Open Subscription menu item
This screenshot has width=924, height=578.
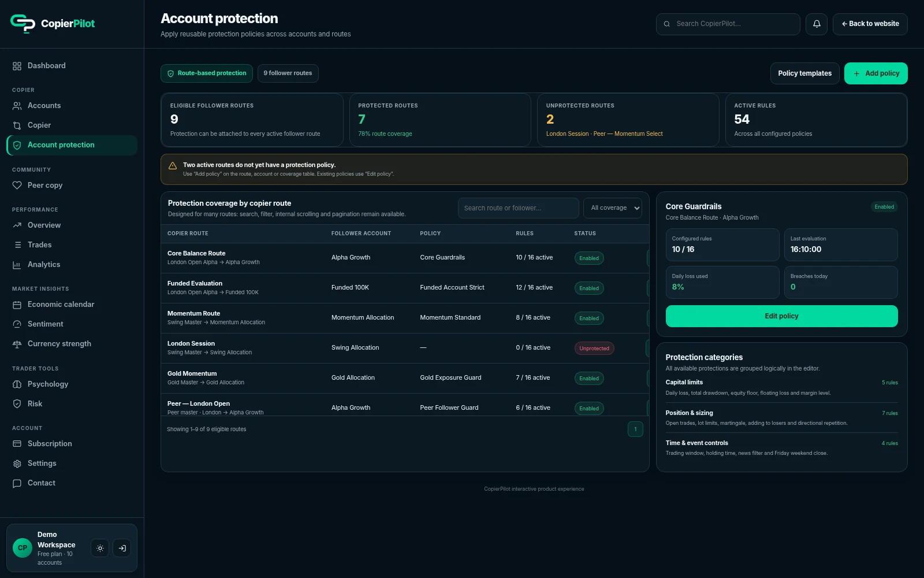tap(72, 444)
